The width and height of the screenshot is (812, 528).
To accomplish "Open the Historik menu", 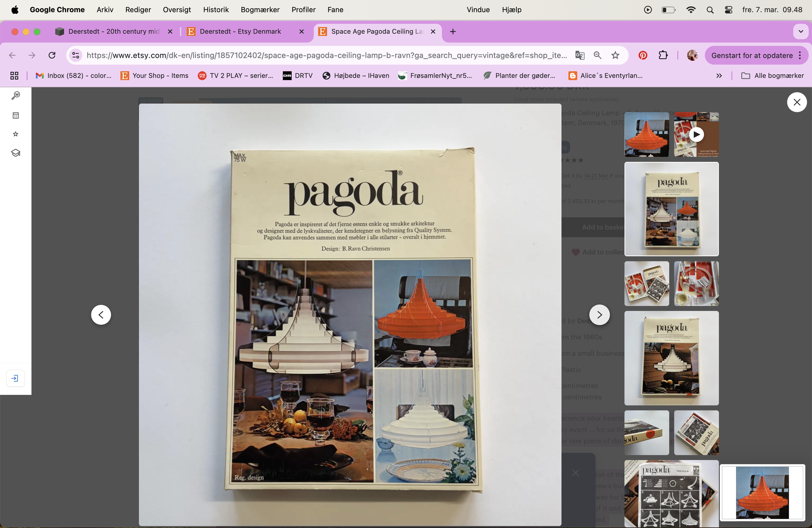I will [216, 9].
